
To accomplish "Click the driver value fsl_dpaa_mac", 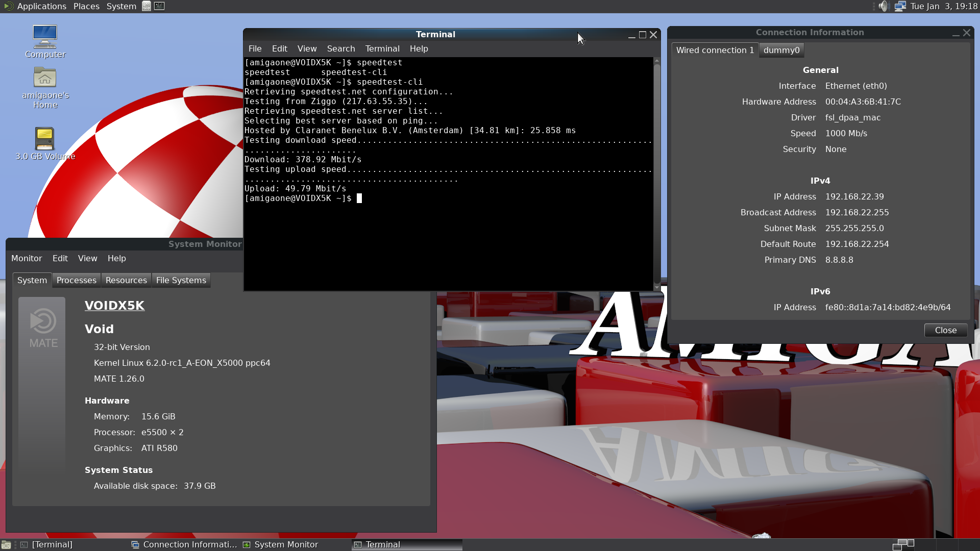I will pos(853,117).
